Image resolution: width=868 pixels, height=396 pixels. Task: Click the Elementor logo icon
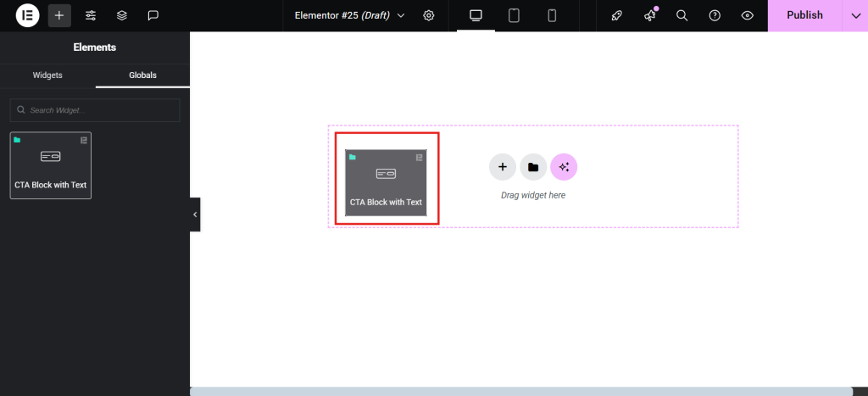tap(27, 15)
